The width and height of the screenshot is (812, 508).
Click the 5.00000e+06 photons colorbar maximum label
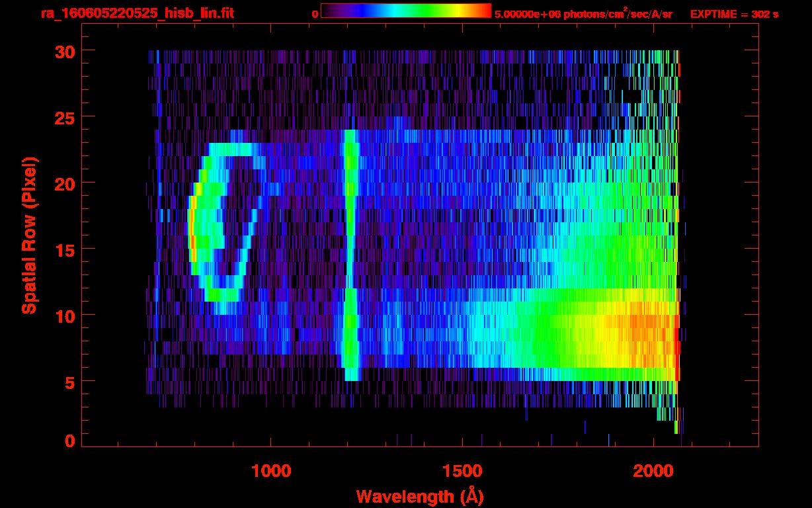coord(583,14)
